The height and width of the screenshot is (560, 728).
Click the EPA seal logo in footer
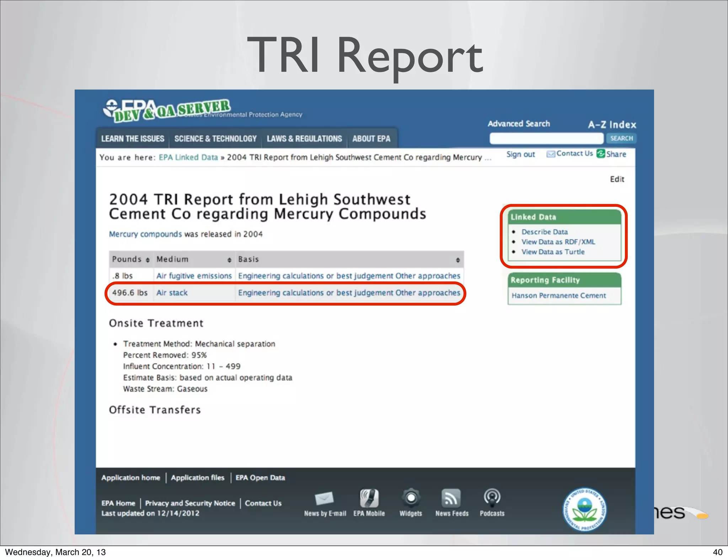[x=584, y=509]
